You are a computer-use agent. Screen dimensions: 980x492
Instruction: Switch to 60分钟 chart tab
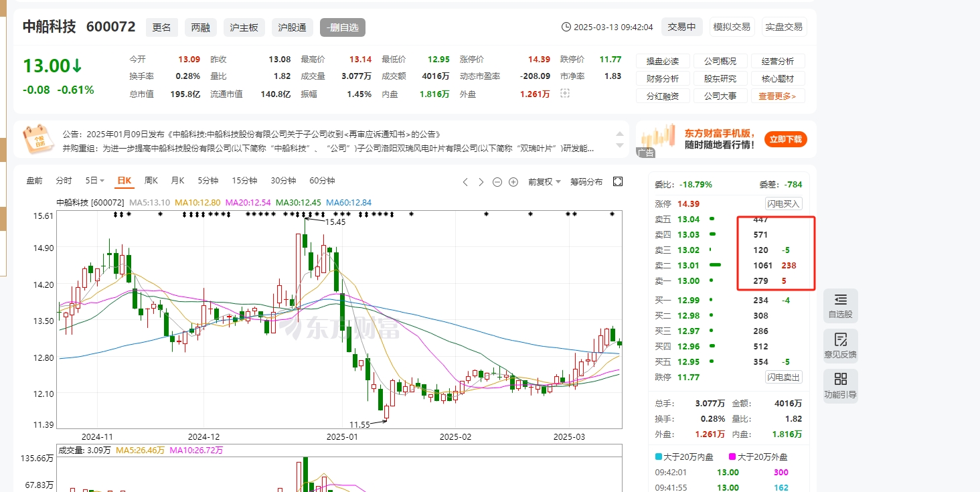(322, 181)
